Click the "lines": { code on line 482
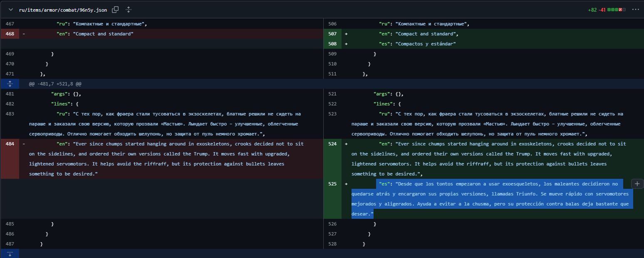Viewport: 644px width, 258px height. click(x=65, y=104)
